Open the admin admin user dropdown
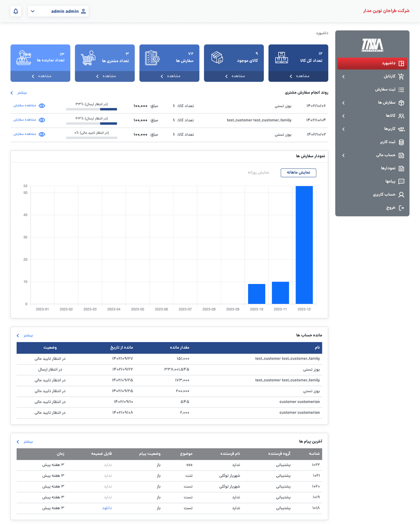The width and height of the screenshot is (420, 526). [58, 11]
